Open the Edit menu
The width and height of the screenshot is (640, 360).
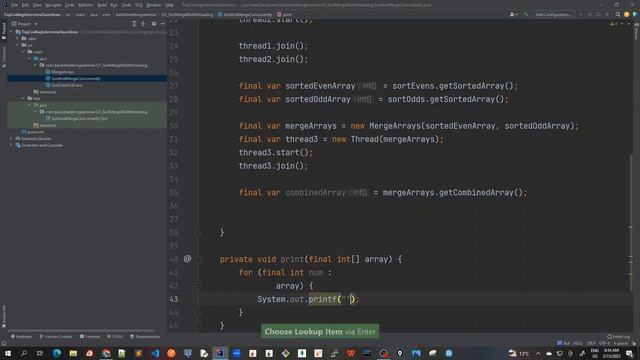click(x=25, y=5)
